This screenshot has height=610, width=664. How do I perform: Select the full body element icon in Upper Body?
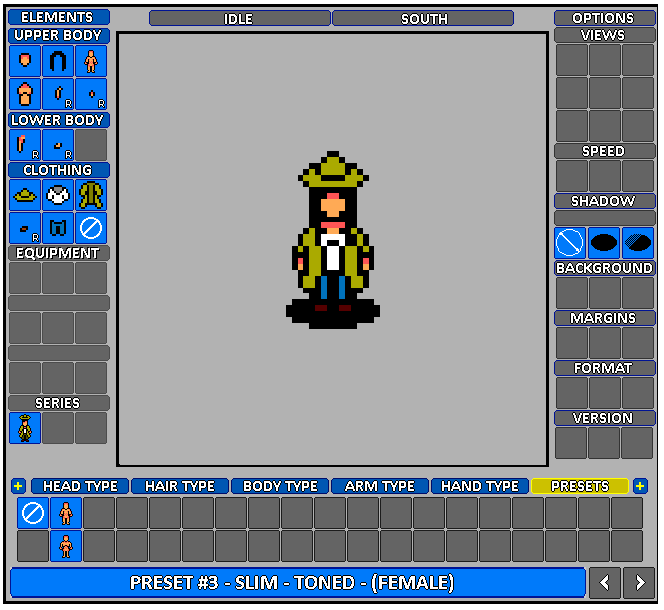pos(91,61)
